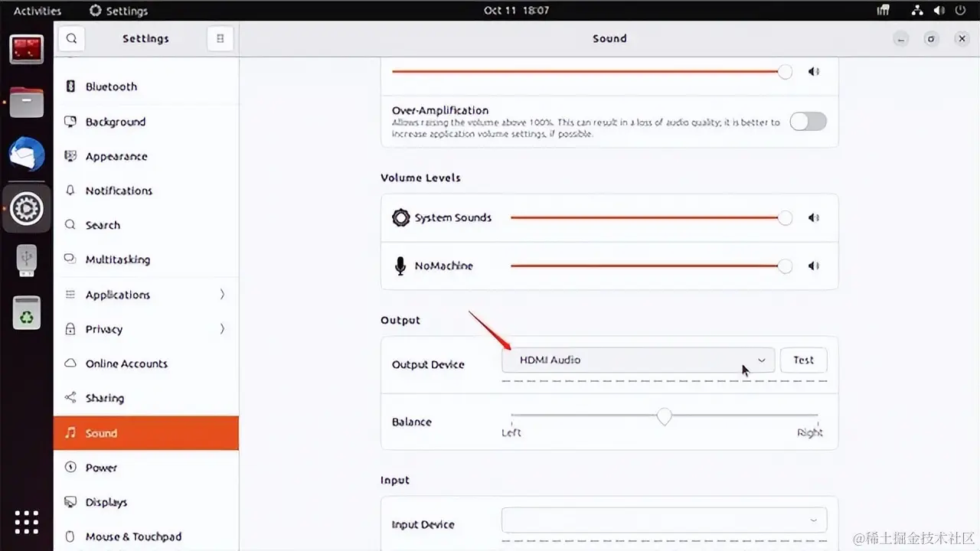Screen dimensions: 980x551
Task: Open Files from the dock
Action: pos(27,102)
